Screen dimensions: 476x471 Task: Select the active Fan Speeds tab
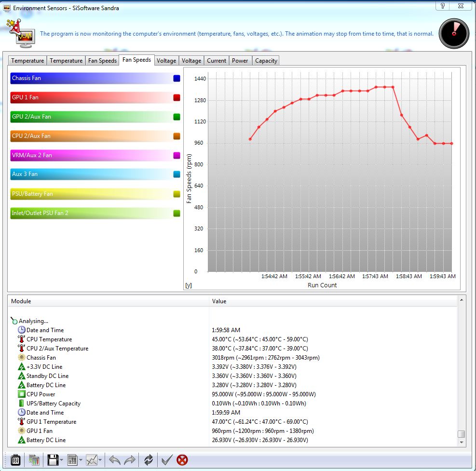pyautogui.click(x=136, y=60)
